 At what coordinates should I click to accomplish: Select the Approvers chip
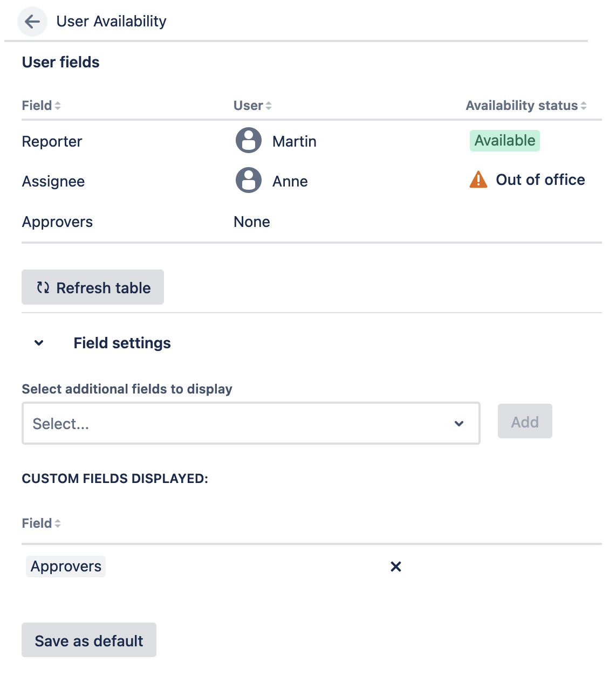[65, 566]
